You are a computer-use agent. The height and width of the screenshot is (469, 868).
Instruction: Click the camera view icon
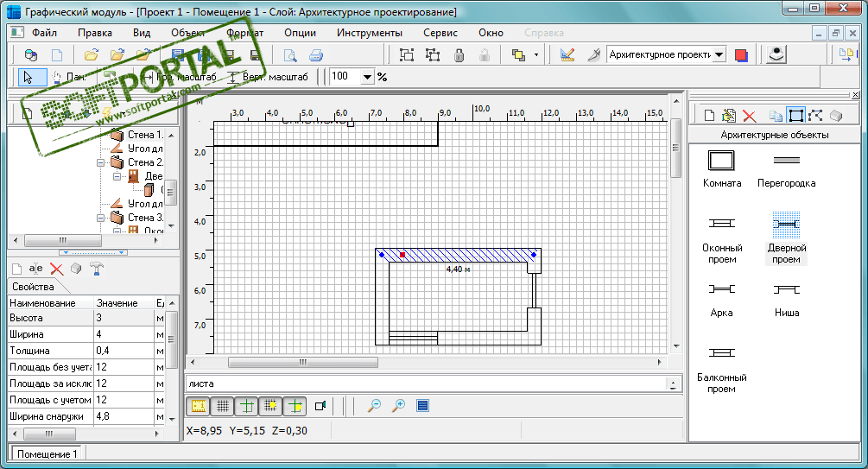coord(320,406)
